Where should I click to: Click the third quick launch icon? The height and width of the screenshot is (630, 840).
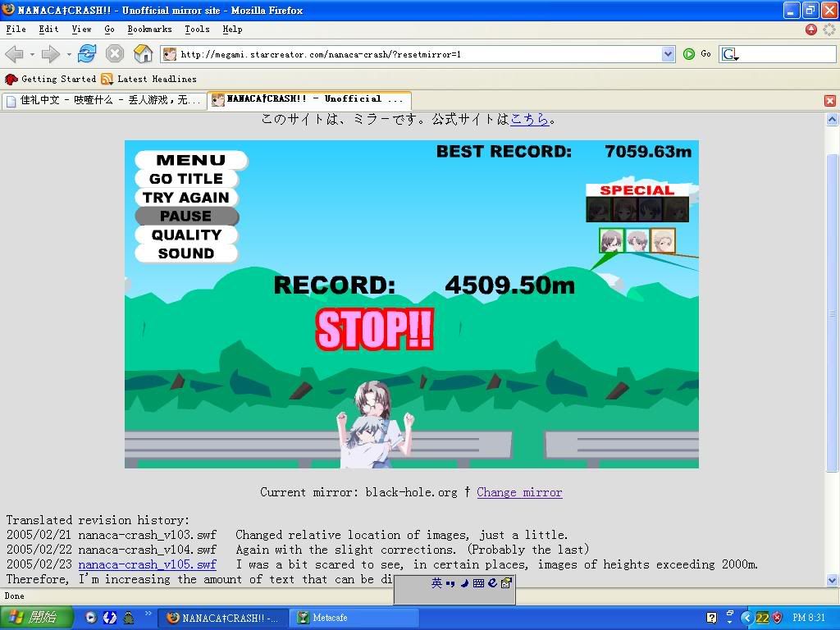pos(129,618)
